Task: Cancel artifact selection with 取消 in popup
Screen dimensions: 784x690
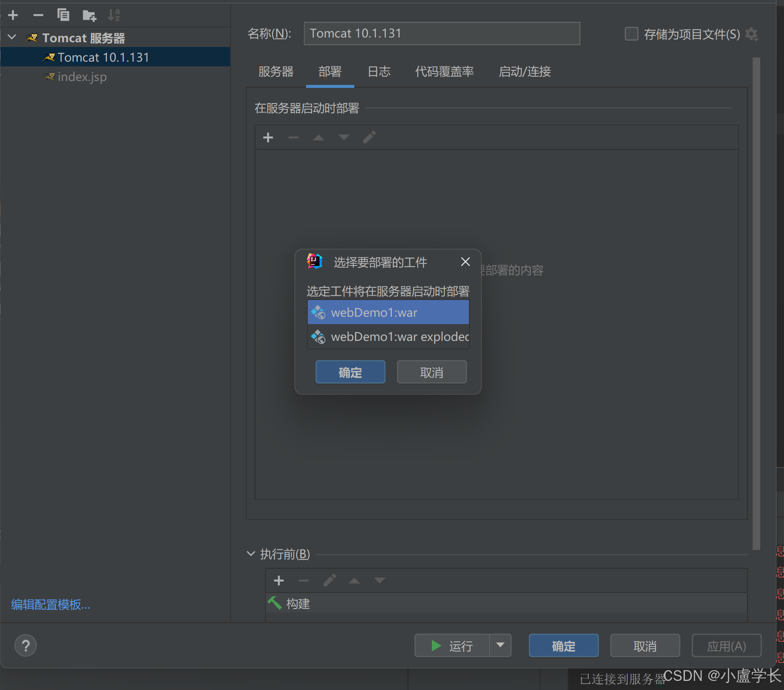Action: point(431,372)
